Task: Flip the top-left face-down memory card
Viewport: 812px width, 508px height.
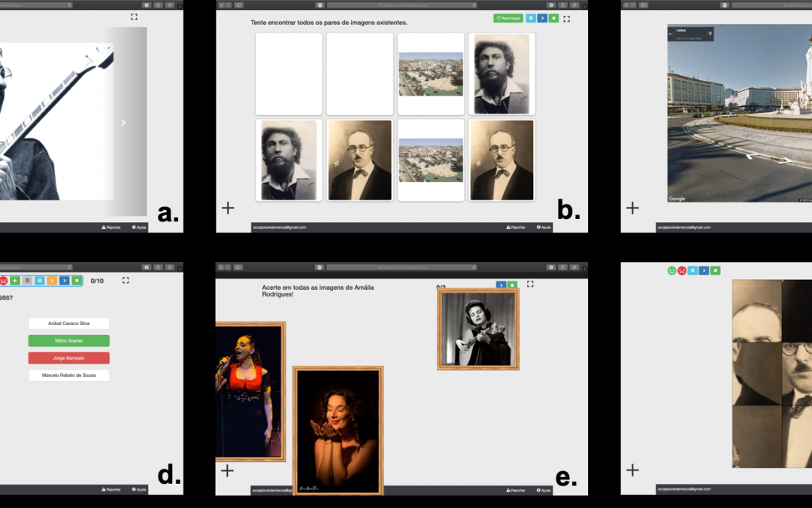Action: click(x=289, y=74)
